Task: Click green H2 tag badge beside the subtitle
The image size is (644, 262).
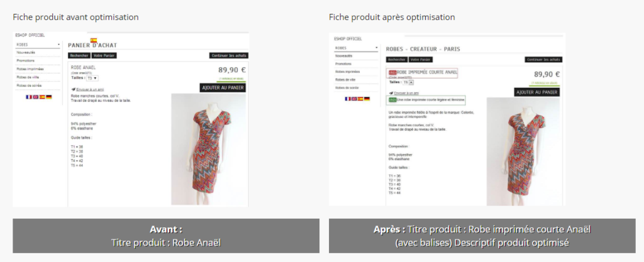Action: [392, 100]
